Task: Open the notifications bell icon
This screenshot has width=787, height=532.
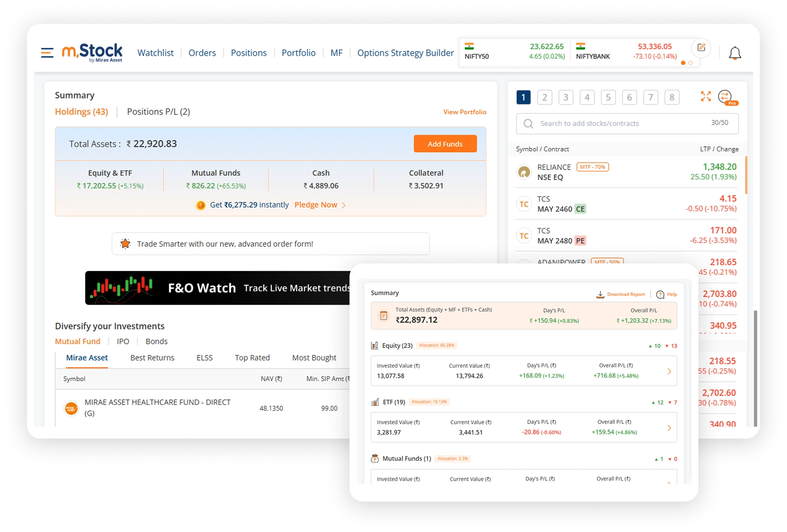Action: [x=735, y=53]
